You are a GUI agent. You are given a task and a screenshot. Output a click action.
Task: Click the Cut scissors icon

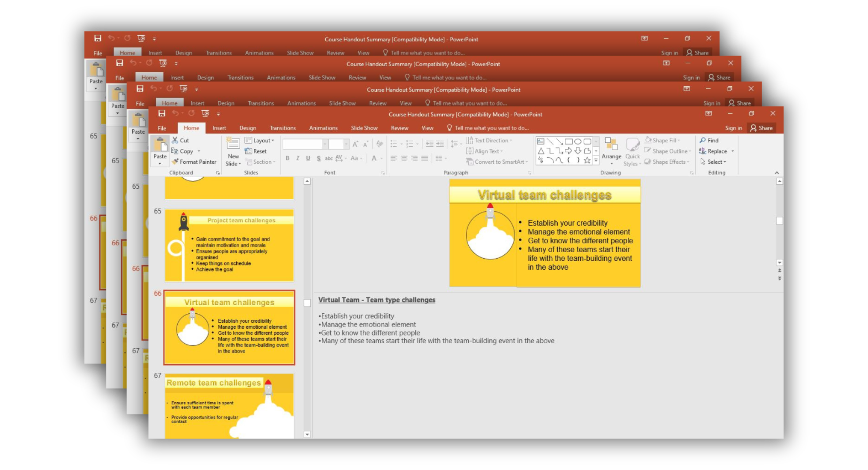point(175,140)
